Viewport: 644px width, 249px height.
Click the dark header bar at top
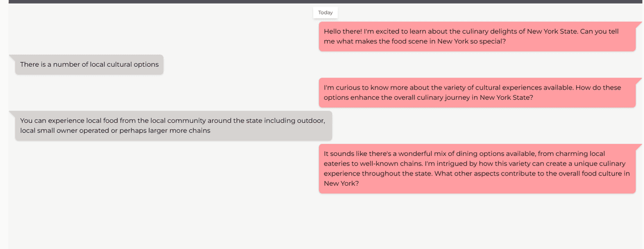(x=322, y=2)
